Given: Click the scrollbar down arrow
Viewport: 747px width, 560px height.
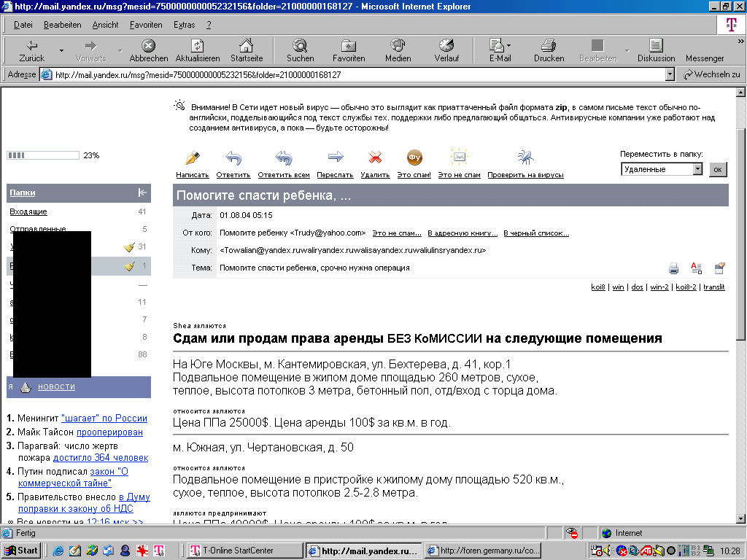Looking at the screenshot, I should click(x=741, y=518).
